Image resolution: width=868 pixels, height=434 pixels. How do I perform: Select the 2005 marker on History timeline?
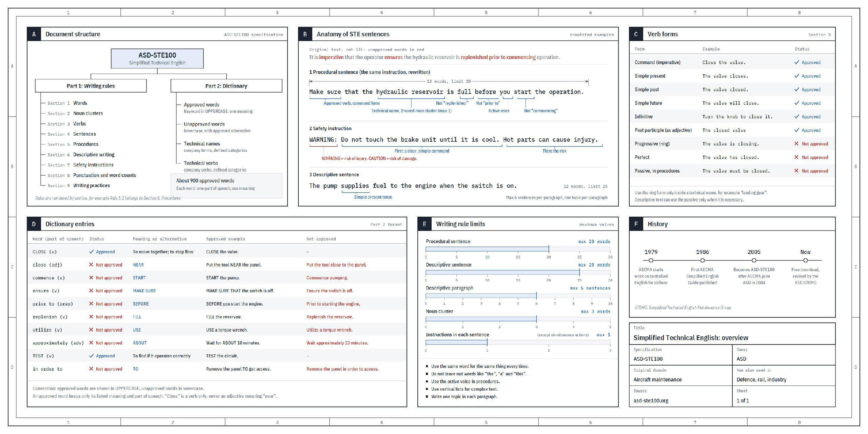point(754,260)
